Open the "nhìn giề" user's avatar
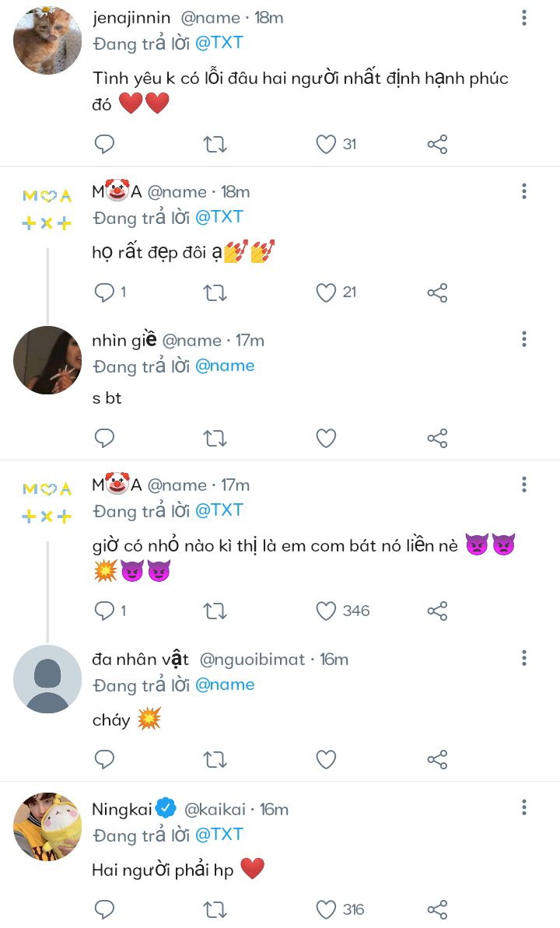The image size is (560, 928). pos(47,359)
